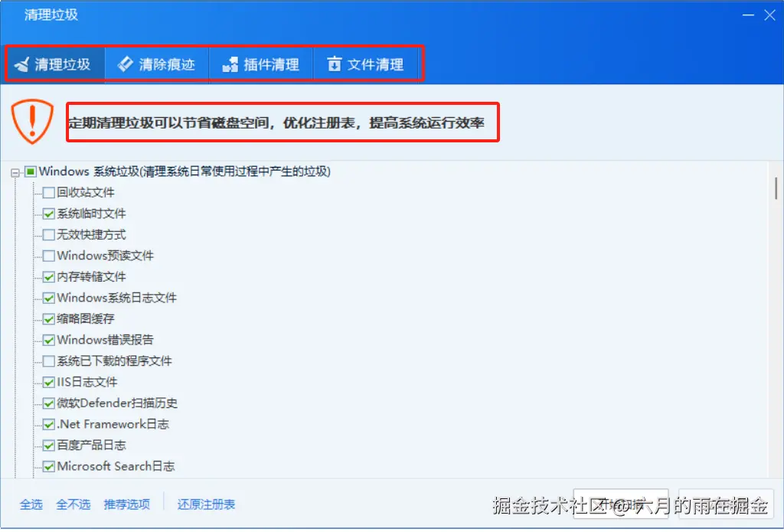784x532 pixels.
Task: Click the plugin icon on 插件清理 tab
Action: click(x=230, y=64)
